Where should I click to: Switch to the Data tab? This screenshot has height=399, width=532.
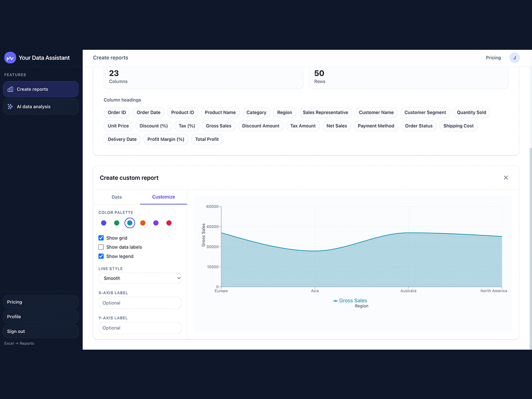117,197
